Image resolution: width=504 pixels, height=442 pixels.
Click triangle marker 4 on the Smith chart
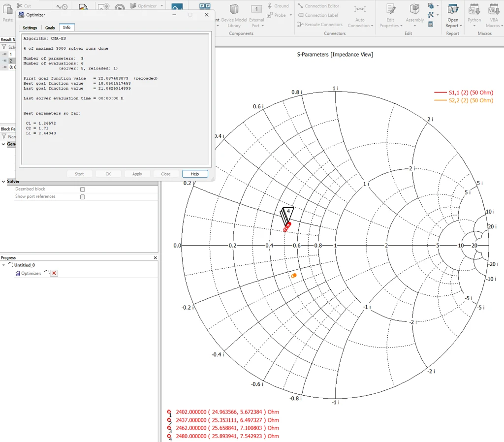[x=288, y=211]
